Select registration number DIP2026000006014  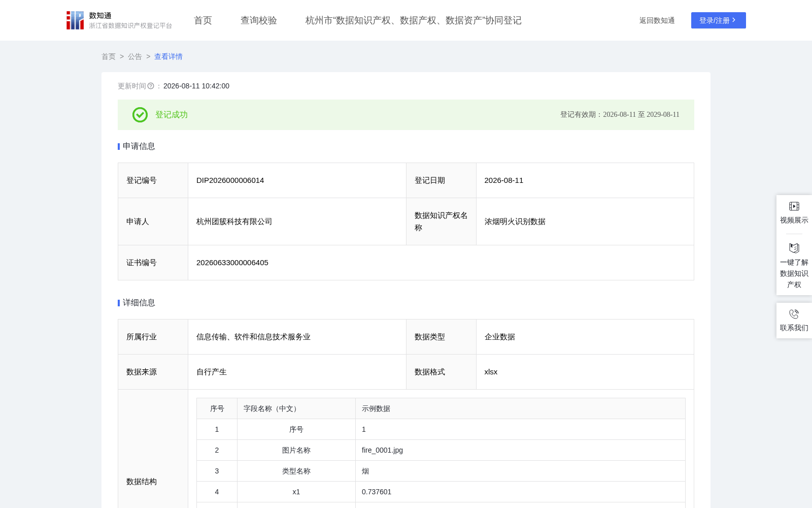click(x=230, y=180)
